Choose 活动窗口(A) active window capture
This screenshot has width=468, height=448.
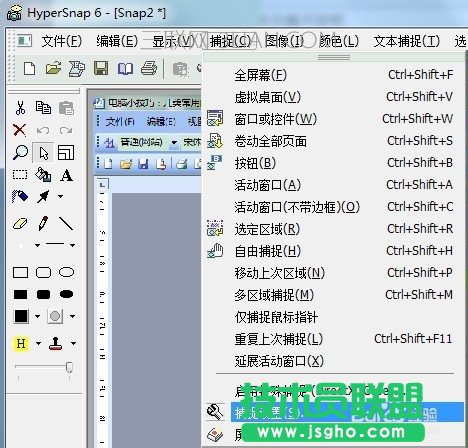tap(334, 185)
